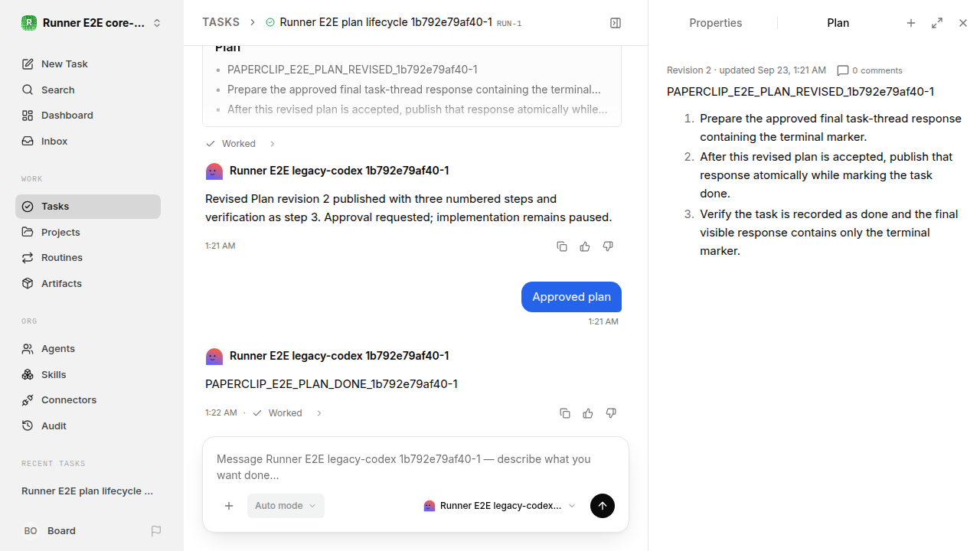
Task: Switch to the Properties tab
Action: pos(716,23)
